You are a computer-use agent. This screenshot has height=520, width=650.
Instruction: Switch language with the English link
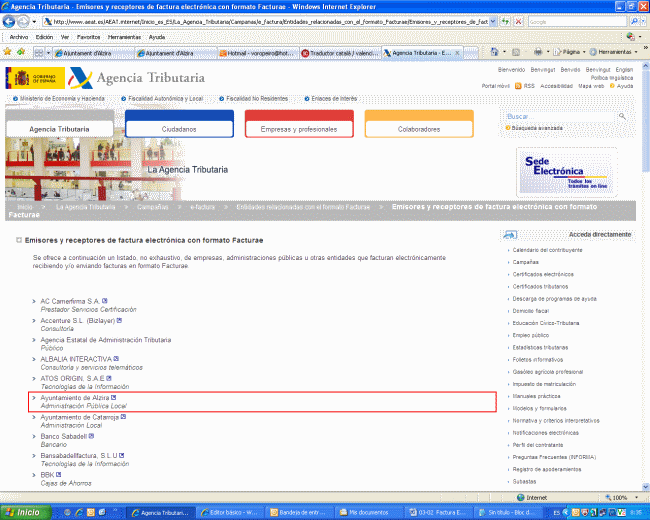[624, 70]
